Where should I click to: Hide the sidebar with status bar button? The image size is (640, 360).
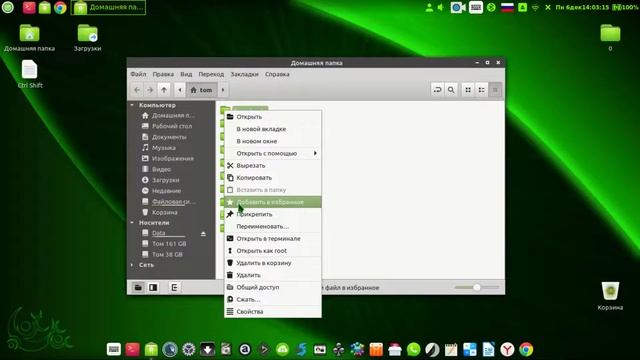tap(174, 287)
